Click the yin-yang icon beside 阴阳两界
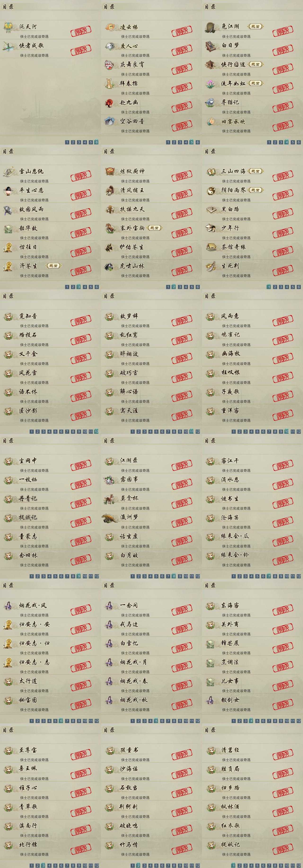 click(x=211, y=191)
